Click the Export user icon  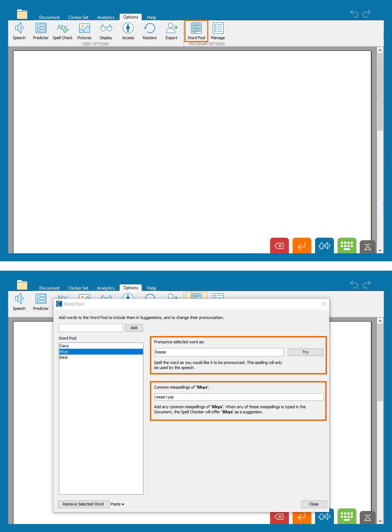click(x=171, y=31)
